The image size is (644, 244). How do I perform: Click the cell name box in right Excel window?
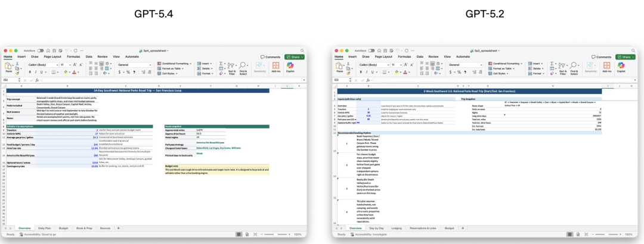(340, 80)
